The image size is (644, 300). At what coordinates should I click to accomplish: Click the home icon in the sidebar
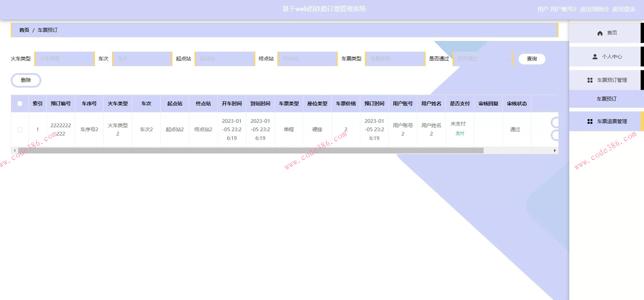pyautogui.click(x=600, y=33)
